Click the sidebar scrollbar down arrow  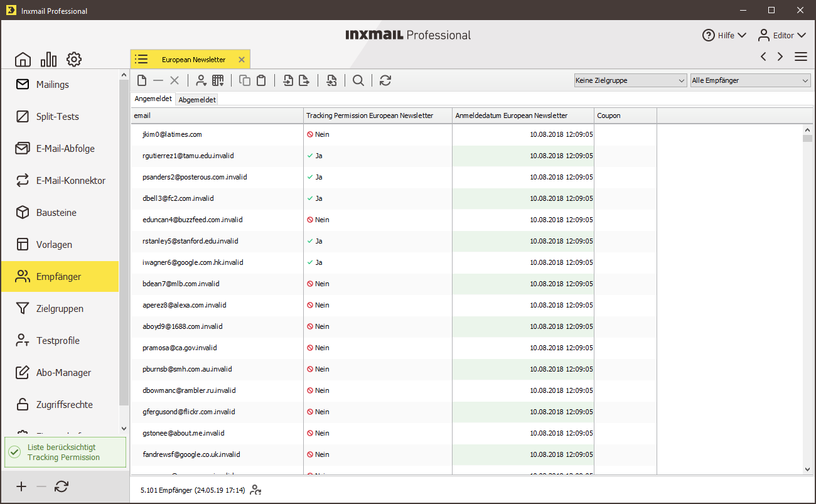tap(124, 428)
